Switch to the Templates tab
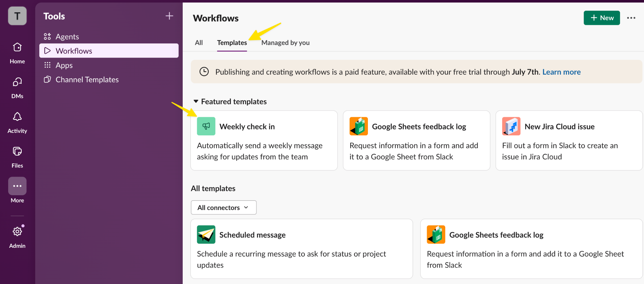This screenshot has height=284, width=644. click(x=232, y=43)
